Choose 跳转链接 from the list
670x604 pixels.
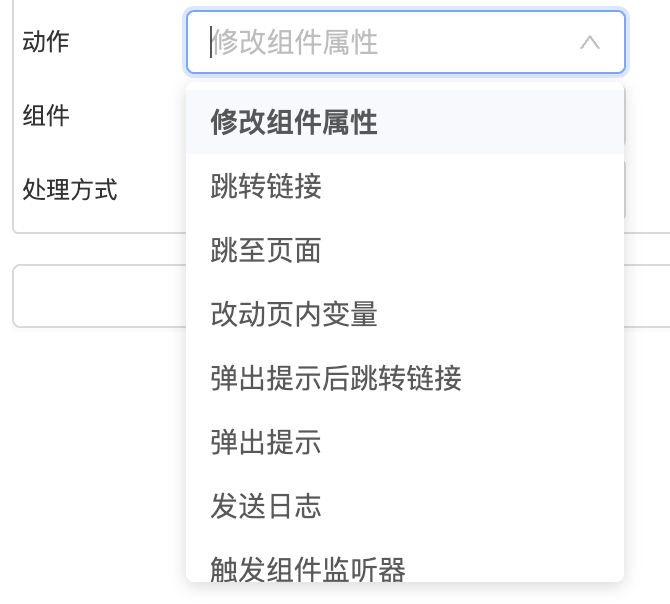(x=266, y=186)
